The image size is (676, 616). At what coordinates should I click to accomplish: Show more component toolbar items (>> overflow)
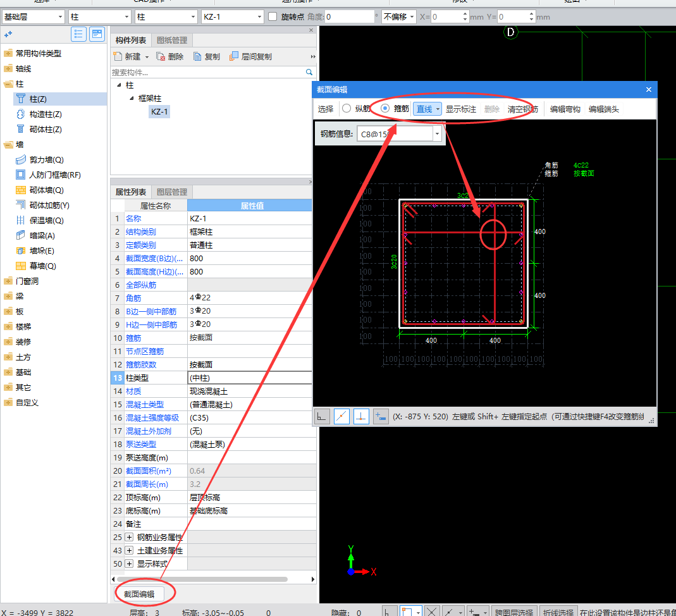point(313,56)
